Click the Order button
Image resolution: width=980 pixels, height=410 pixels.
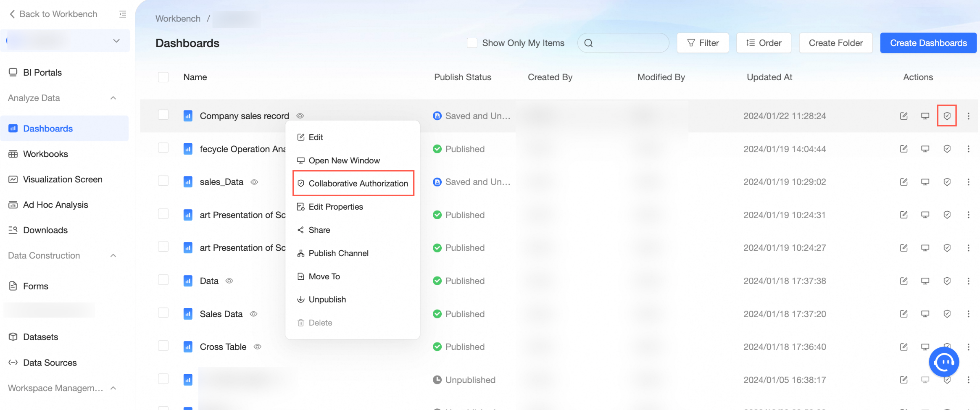[x=764, y=43]
